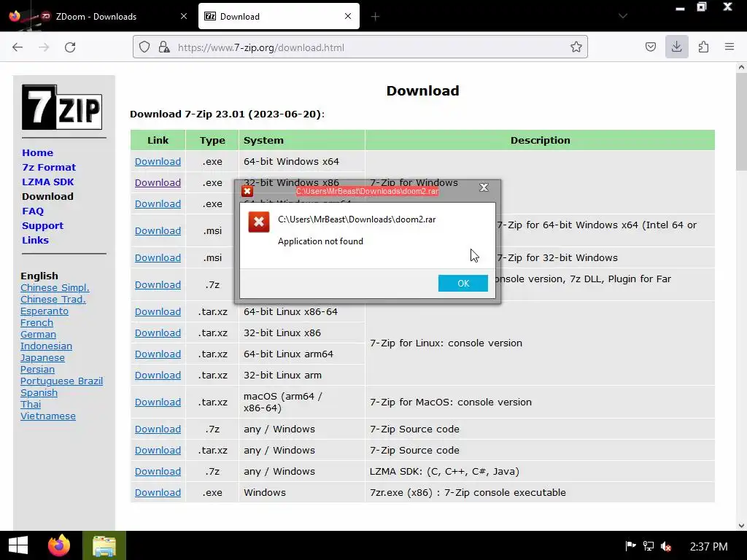Switch language to Persian
The height and width of the screenshot is (560, 747).
point(37,369)
